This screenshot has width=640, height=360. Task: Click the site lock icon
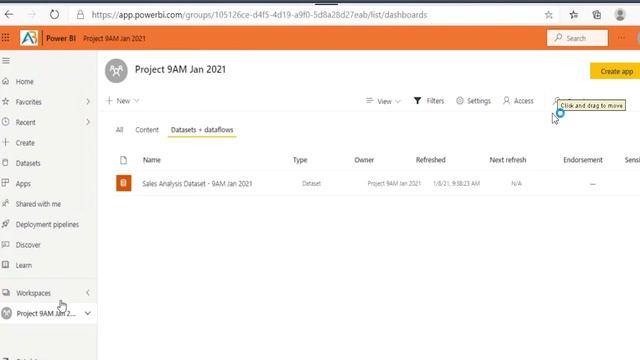point(80,15)
